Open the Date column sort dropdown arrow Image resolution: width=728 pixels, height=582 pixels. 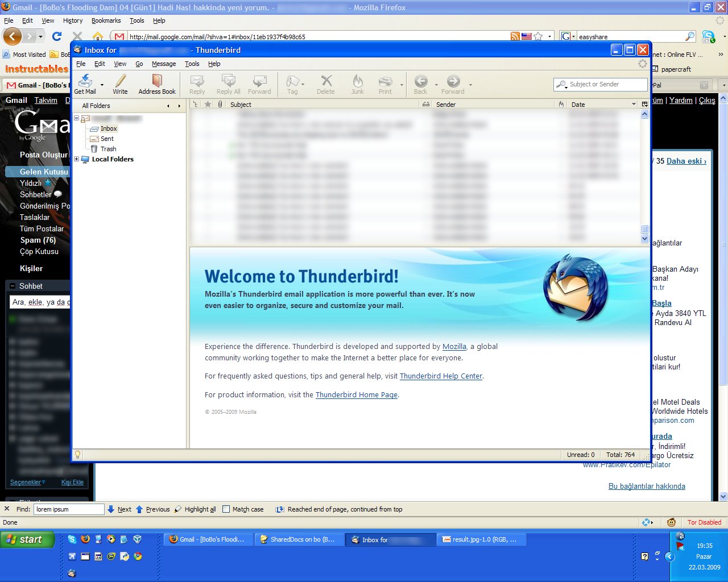pos(634,104)
